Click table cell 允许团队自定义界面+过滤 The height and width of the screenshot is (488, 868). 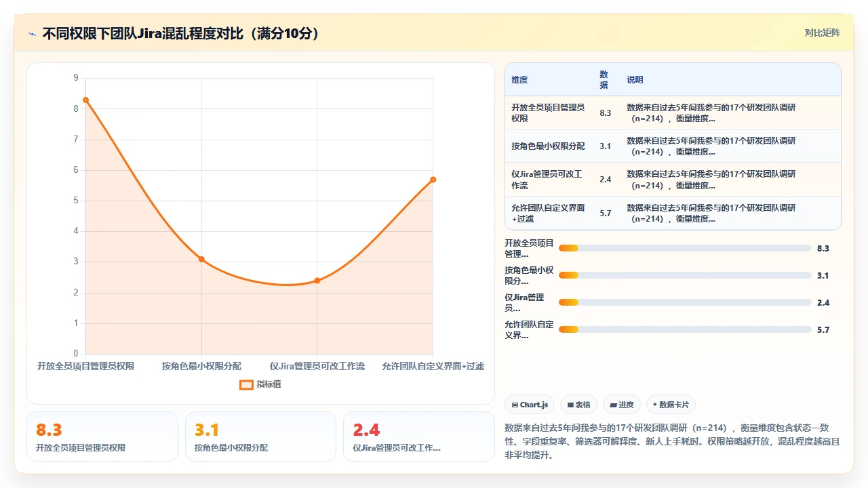click(549, 213)
